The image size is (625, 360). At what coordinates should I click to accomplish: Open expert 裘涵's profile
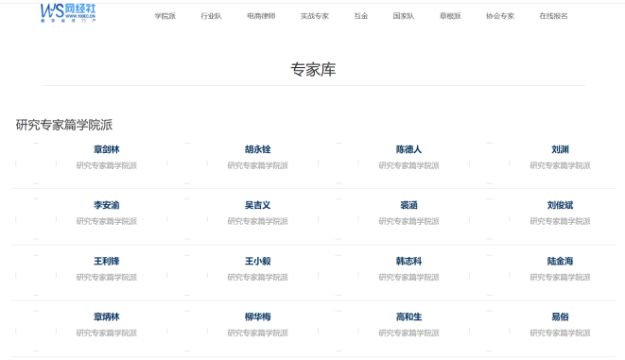409,205
